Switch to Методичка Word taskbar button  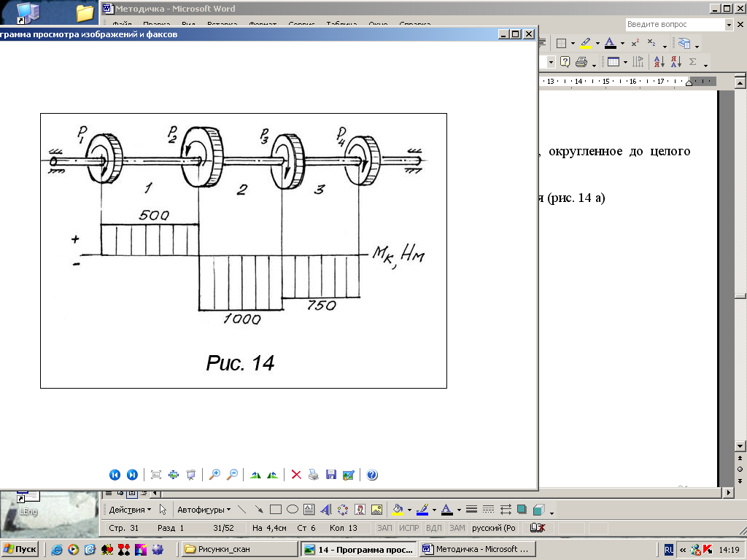pyautogui.click(x=478, y=549)
